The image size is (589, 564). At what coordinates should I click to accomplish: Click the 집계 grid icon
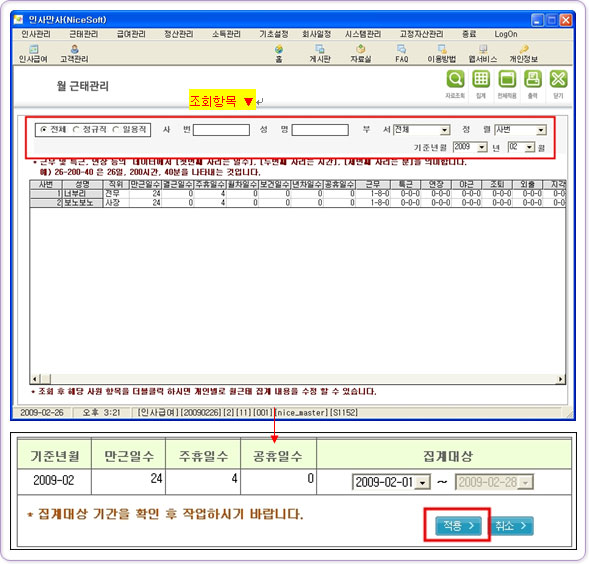pos(481,80)
